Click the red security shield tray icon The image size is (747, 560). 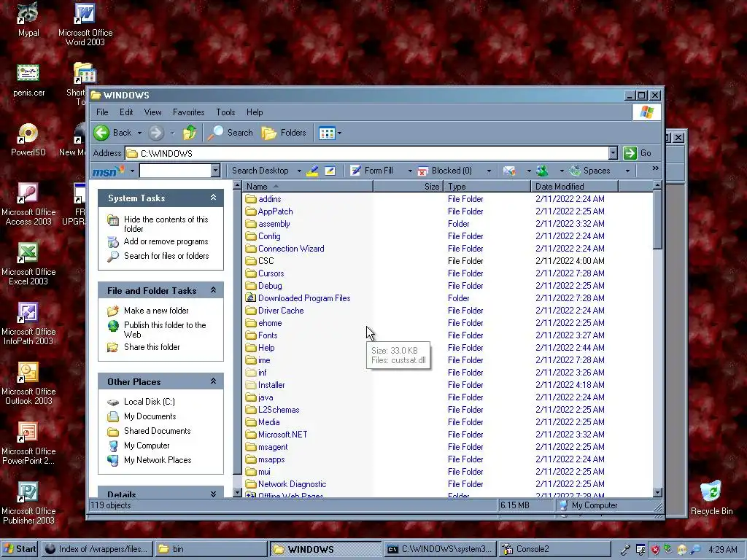[655, 550]
